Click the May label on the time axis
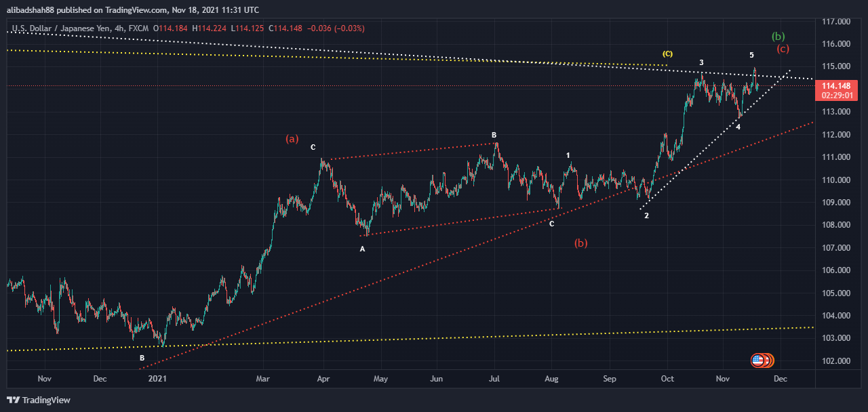Screen dimensions: 868x412 380,379
